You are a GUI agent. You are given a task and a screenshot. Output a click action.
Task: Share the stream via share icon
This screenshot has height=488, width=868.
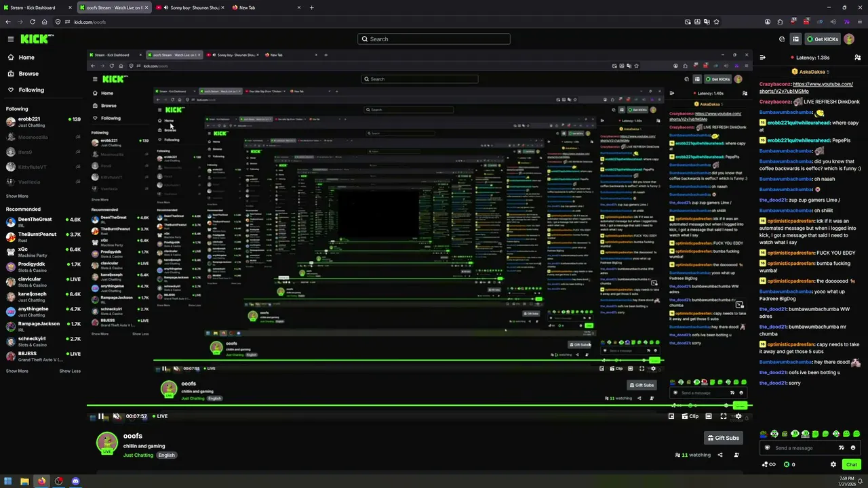click(720, 455)
